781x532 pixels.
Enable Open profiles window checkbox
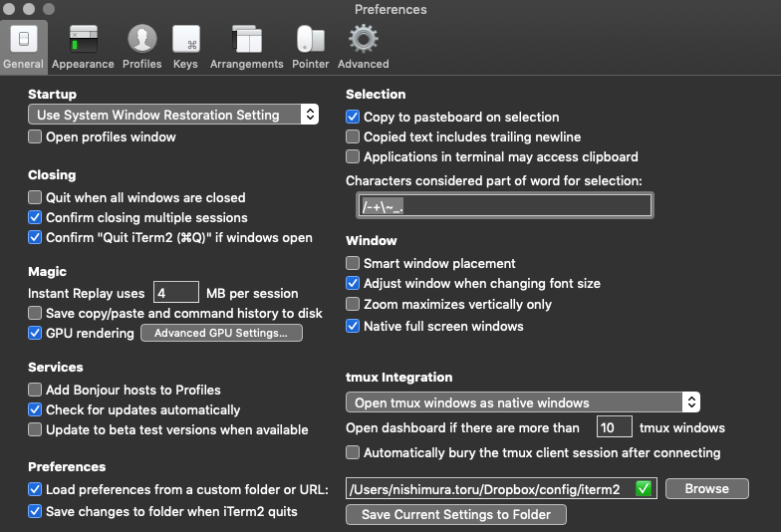(x=35, y=137)
